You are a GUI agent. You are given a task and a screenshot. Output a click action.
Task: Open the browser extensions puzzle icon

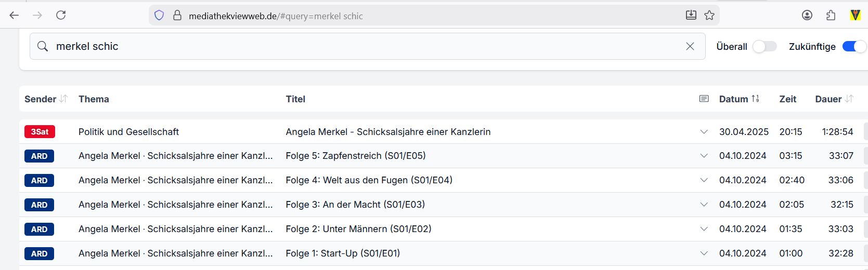click(x=831, y=16)
